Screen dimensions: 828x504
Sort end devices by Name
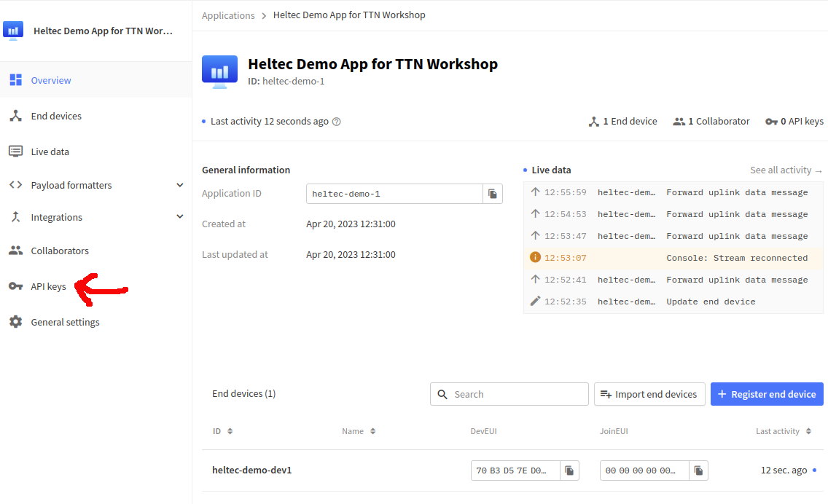(359, 431)
